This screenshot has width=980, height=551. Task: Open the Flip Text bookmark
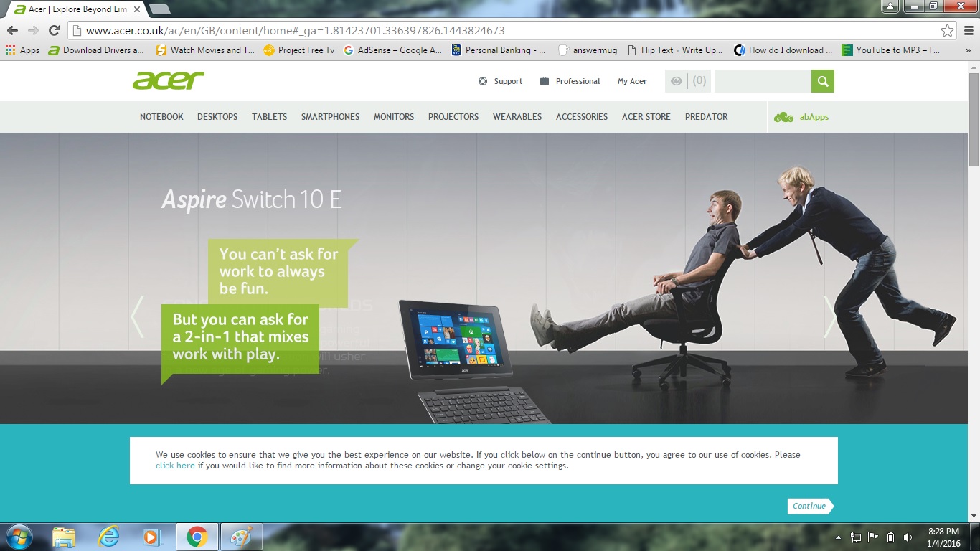click(x=675, y=50)
